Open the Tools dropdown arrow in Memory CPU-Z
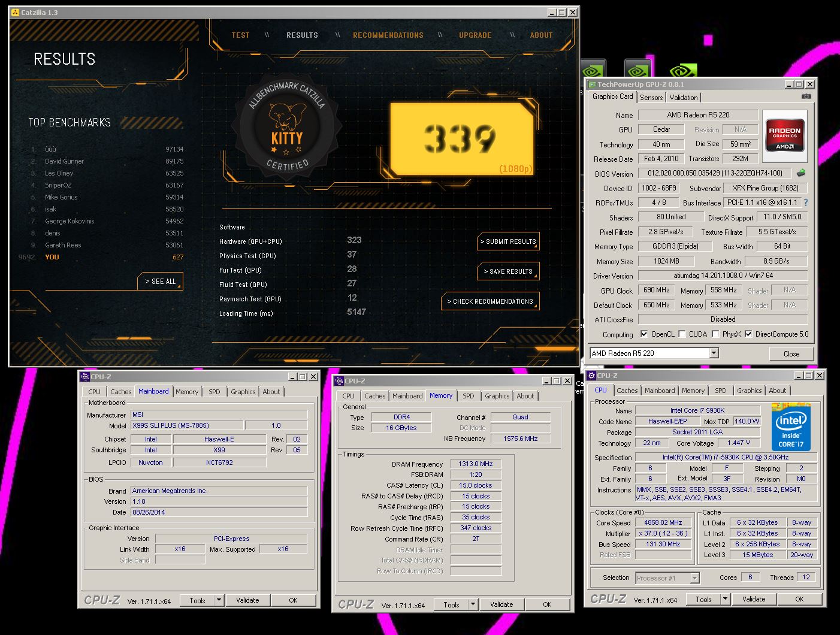The width and height of the screenshot is (840, 635). point(473,604)
